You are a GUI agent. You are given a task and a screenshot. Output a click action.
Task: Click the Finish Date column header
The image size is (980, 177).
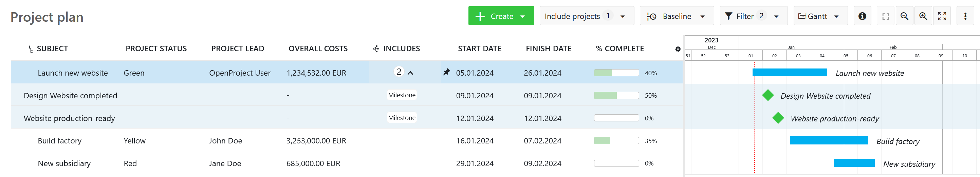point(548,48)
